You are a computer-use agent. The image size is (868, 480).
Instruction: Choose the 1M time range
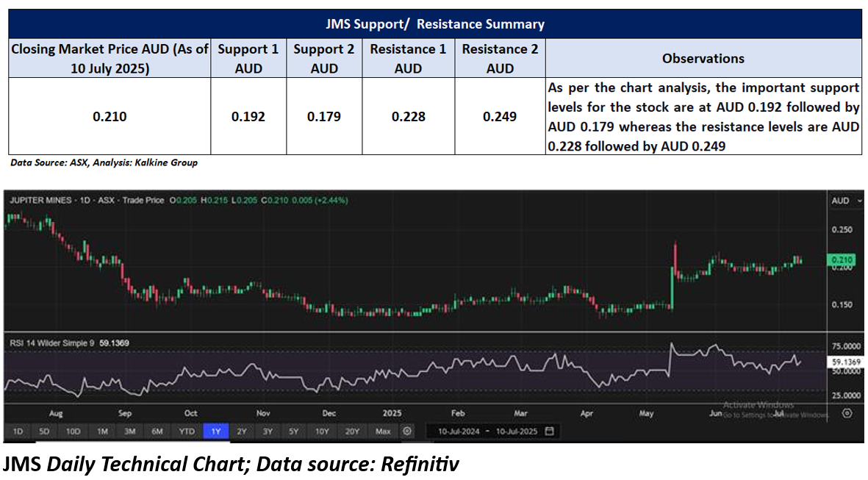click(x=102, y=431)
